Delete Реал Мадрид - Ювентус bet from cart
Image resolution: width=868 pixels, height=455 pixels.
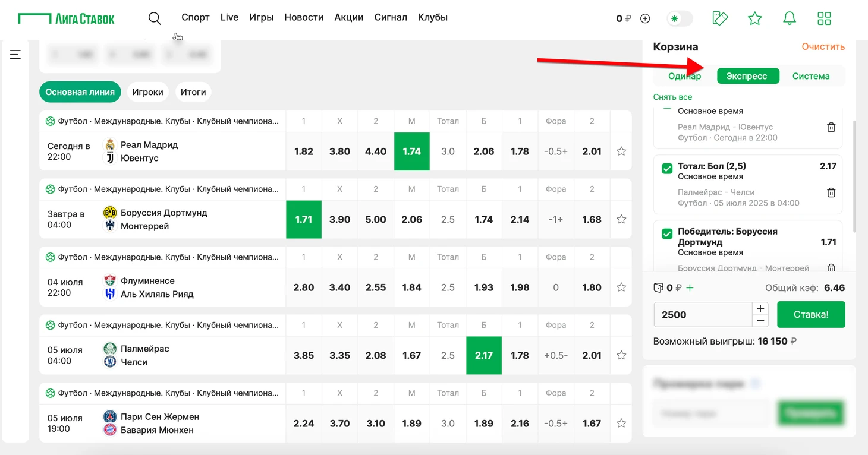831,127
